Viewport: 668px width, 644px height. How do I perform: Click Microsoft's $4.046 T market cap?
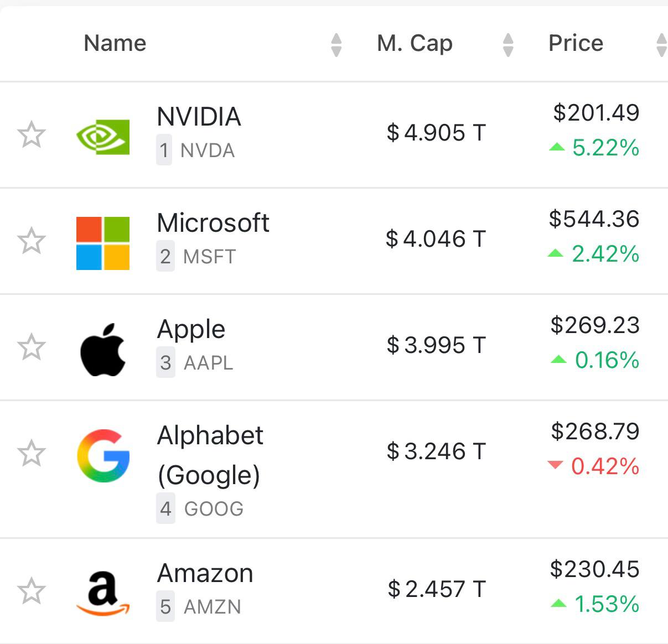[436, 239]
